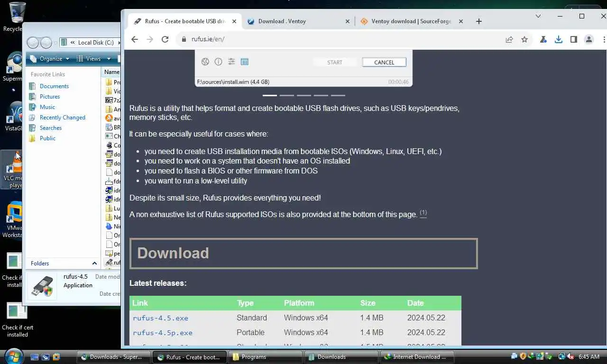The height and width of the screenshot is (364, 607).
Task: Open Public favorite link
Action: coord(47,138)
